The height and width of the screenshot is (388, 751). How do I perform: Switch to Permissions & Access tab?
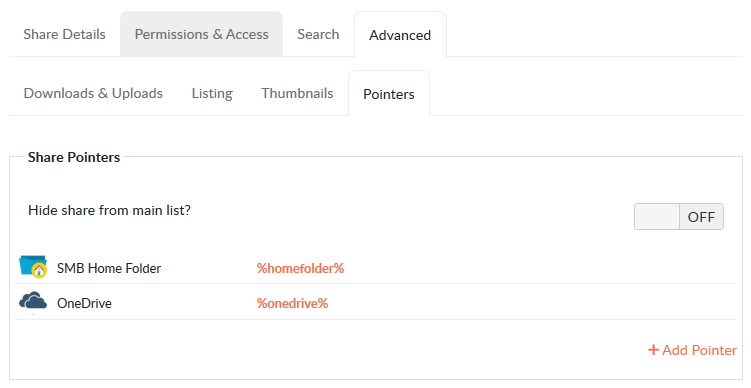point(201,34)
